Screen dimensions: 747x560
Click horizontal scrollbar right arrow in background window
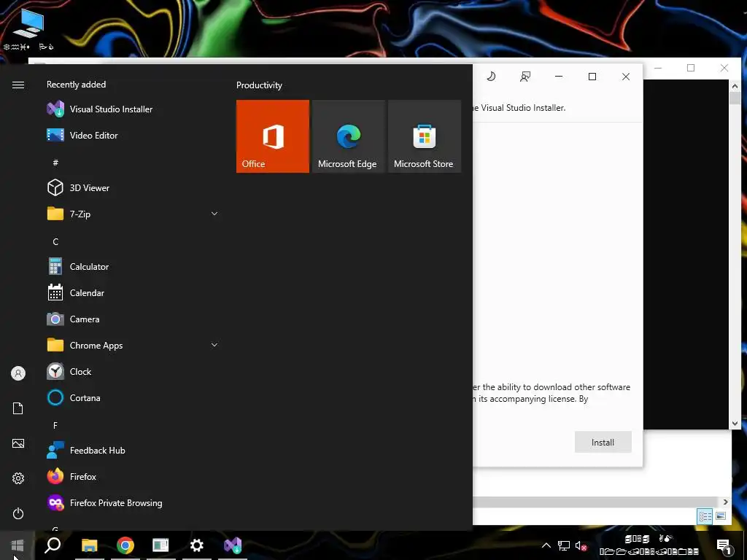726,502
